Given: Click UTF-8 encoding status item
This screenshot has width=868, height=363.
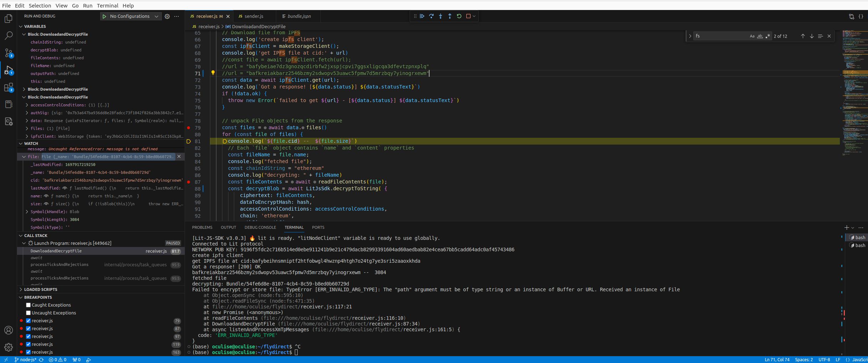Looking at the screenshot, I should [x=824, y=360].
